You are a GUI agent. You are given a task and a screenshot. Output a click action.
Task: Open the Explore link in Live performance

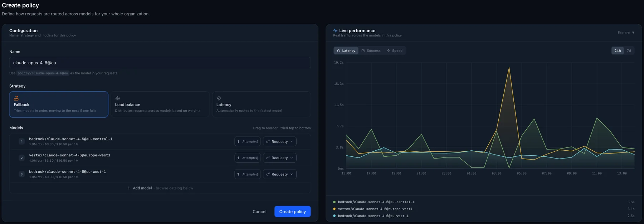(x=625, y=33)
